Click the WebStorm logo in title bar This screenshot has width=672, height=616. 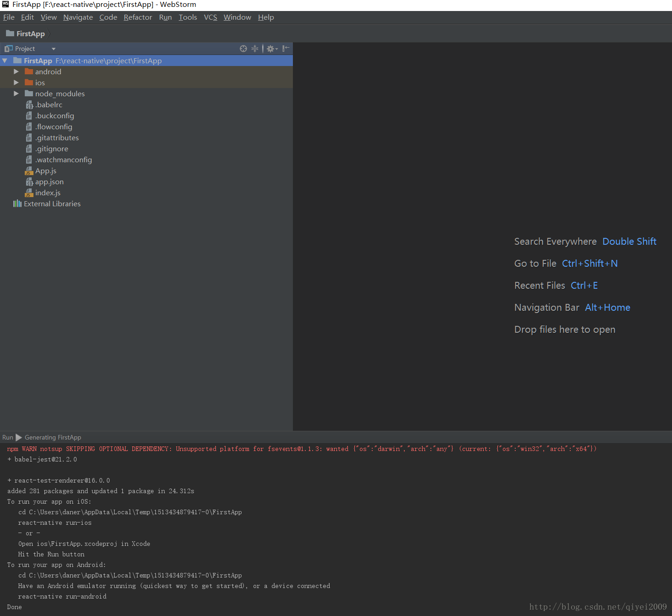coord(6,4)
